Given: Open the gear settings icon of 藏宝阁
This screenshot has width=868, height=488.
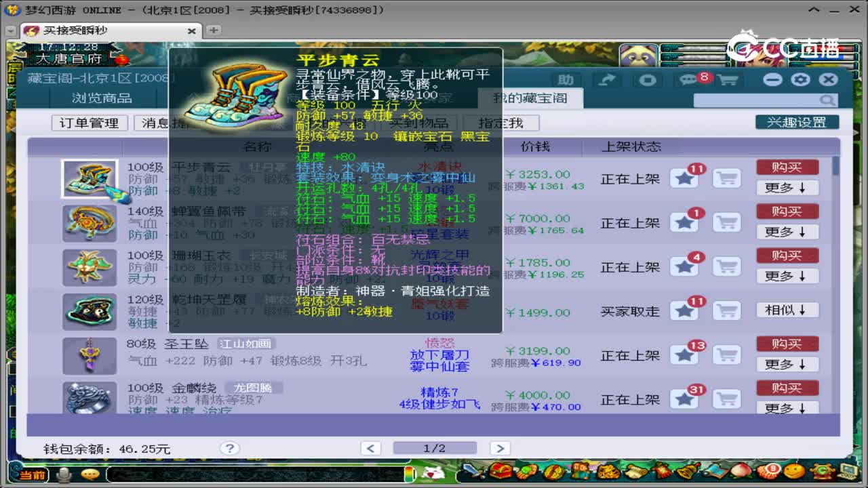Looking at the screenshot, I should point(800,79).
